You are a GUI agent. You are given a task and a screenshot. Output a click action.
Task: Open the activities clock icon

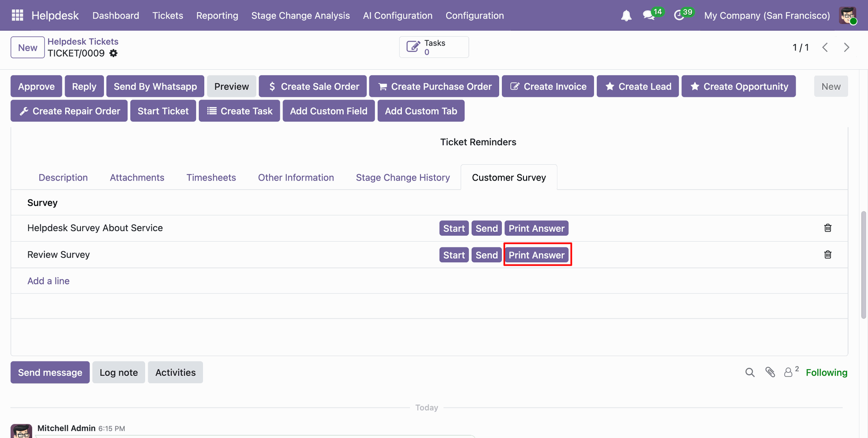[x=679, y=15]
